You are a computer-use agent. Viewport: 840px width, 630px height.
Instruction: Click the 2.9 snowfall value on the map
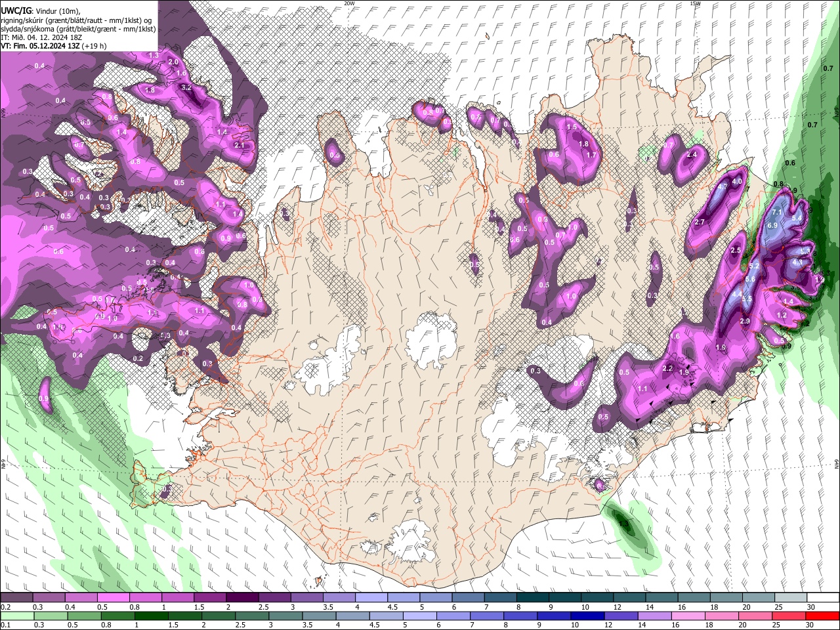tap(745, 322)
